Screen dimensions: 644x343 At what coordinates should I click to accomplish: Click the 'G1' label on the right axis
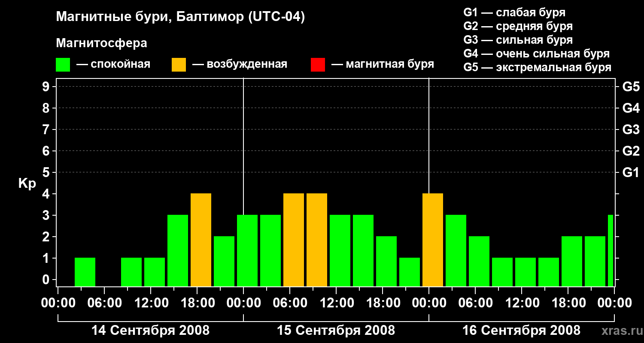[x=631, y=172]
